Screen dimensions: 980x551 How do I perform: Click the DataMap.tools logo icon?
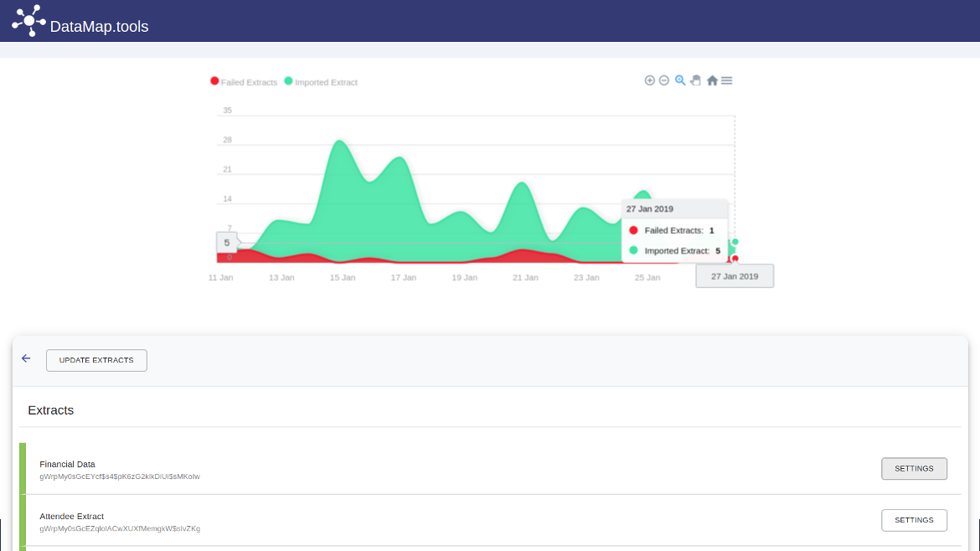28,19
